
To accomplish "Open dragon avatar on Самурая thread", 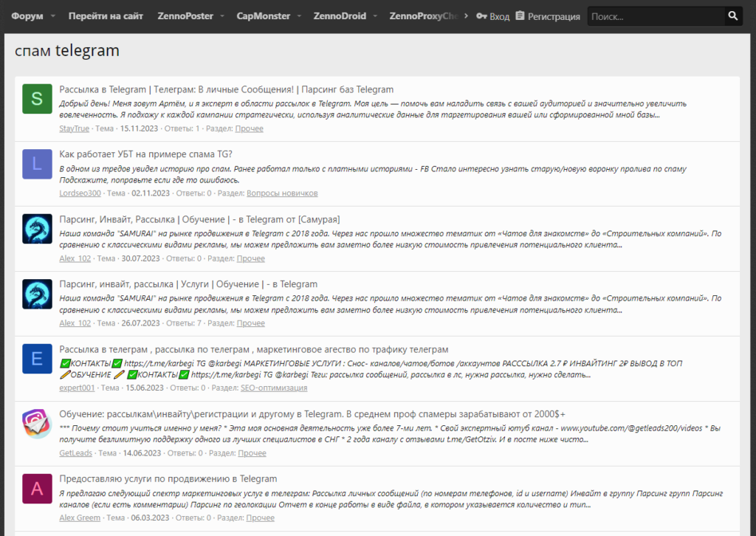I will tap(37, 228).
